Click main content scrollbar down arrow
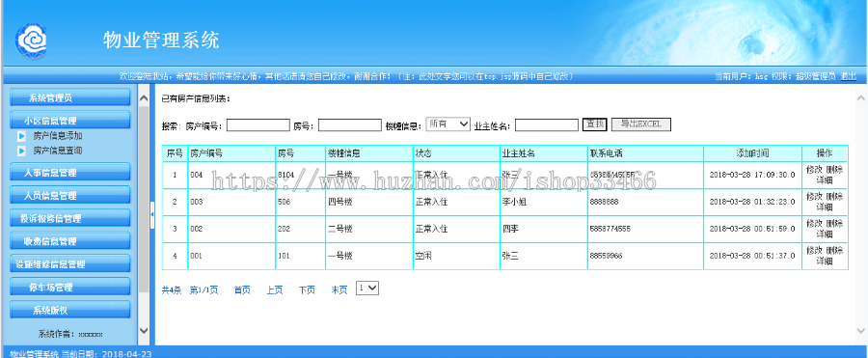Screen dimensions: 868x358 (x=861, y=330)
